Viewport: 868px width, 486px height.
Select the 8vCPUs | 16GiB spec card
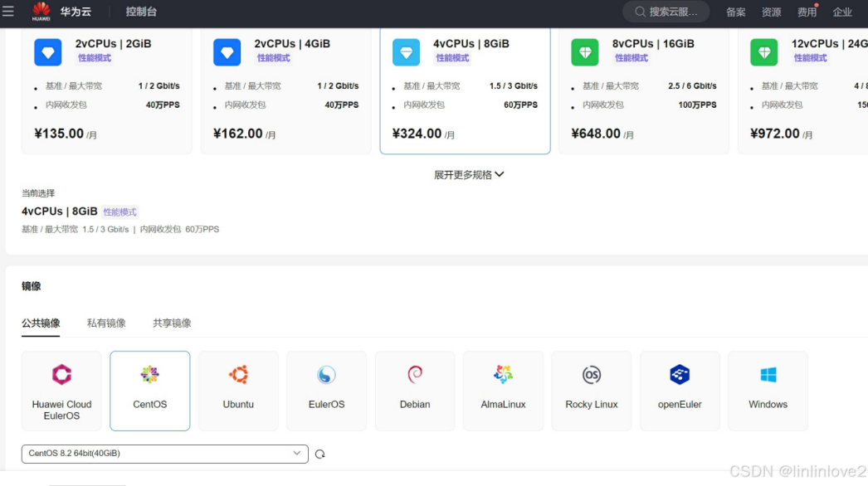coord(644,90)
